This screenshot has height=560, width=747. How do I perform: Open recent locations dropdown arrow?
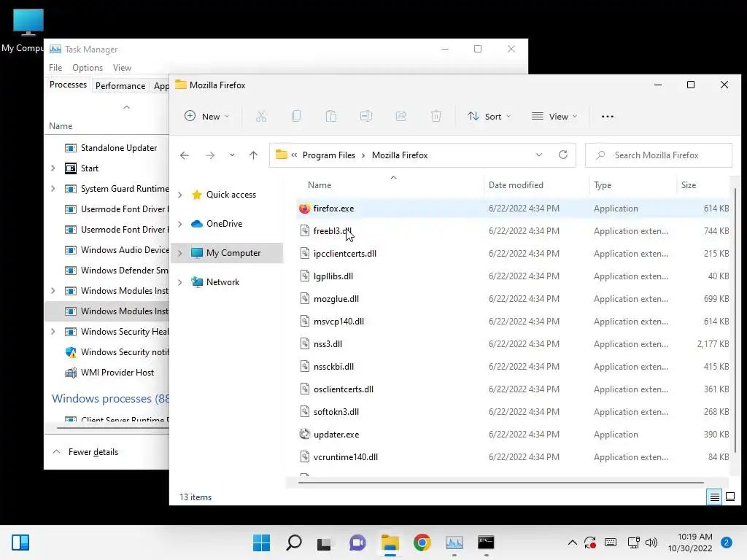pos(232,155)
